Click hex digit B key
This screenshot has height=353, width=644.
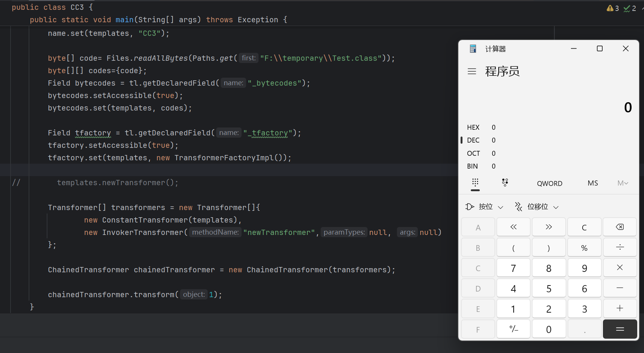pyautogui.click(x=478, y=247)
